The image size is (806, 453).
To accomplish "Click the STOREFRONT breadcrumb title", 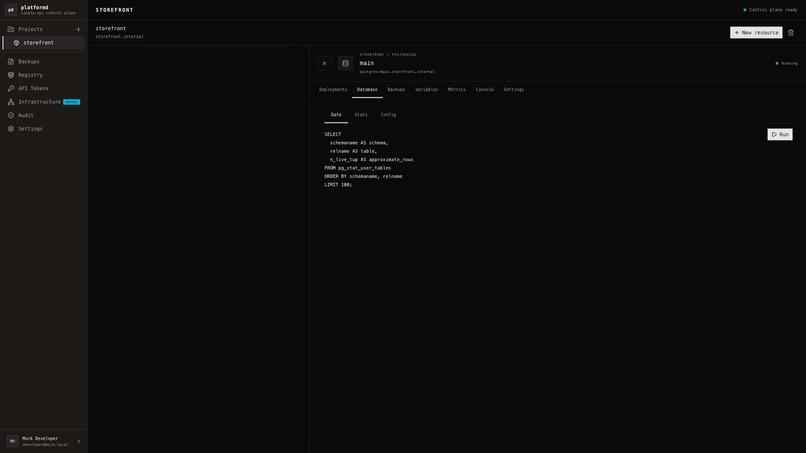I will click(x=114, y=10).
